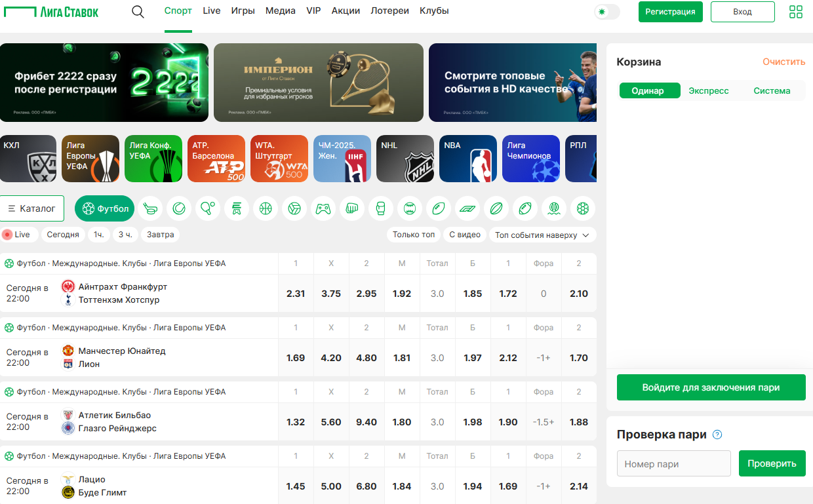Click the Буде Глимт team crest

point(68,492)
